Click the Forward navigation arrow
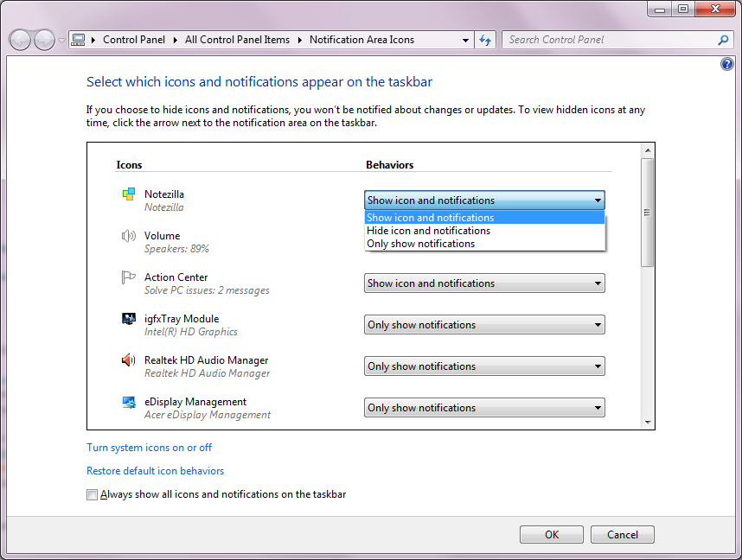The width and height of the screenshot is (742, 560). (x=45, y=41)
